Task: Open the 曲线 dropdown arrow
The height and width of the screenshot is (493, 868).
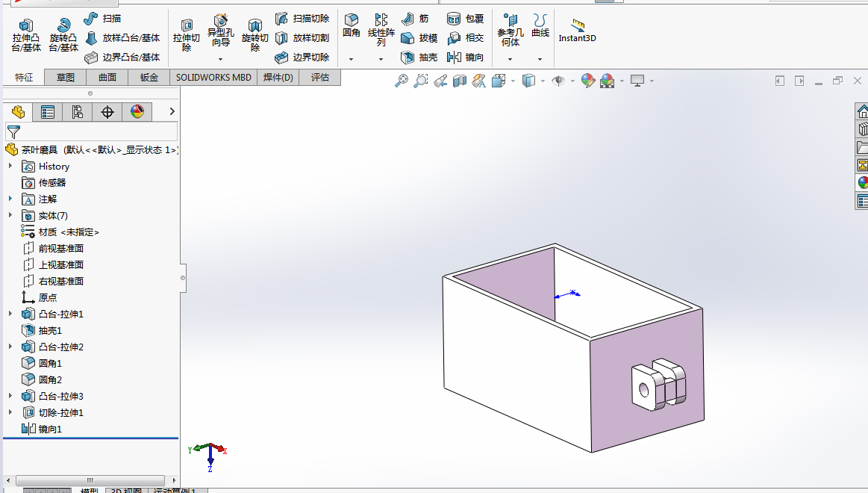Action: [x=540, y=59]
